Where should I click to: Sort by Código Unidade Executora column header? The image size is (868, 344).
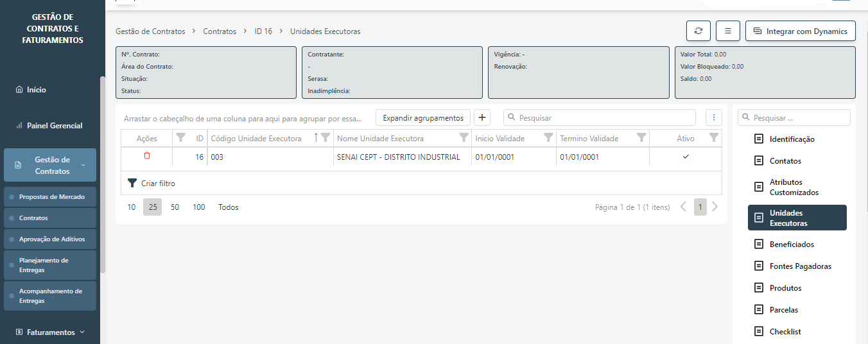point(256,139)
